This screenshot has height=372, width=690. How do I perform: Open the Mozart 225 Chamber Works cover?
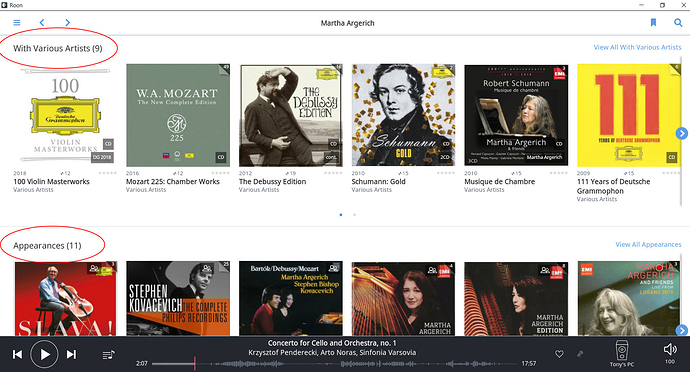[178, 115]
